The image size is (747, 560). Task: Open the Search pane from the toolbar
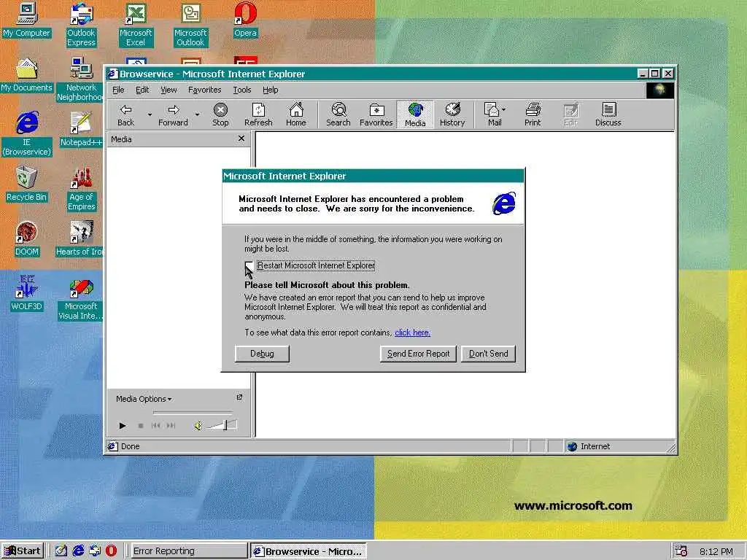tap(338, 114)
